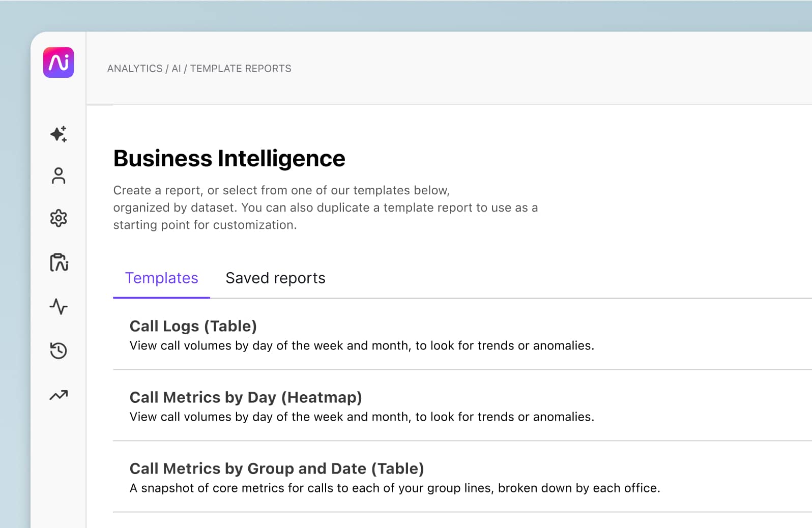Select the trending analytics arrow icon
Image resolution: width=812 pixels, height=528 pixels.
coord(59,395)
